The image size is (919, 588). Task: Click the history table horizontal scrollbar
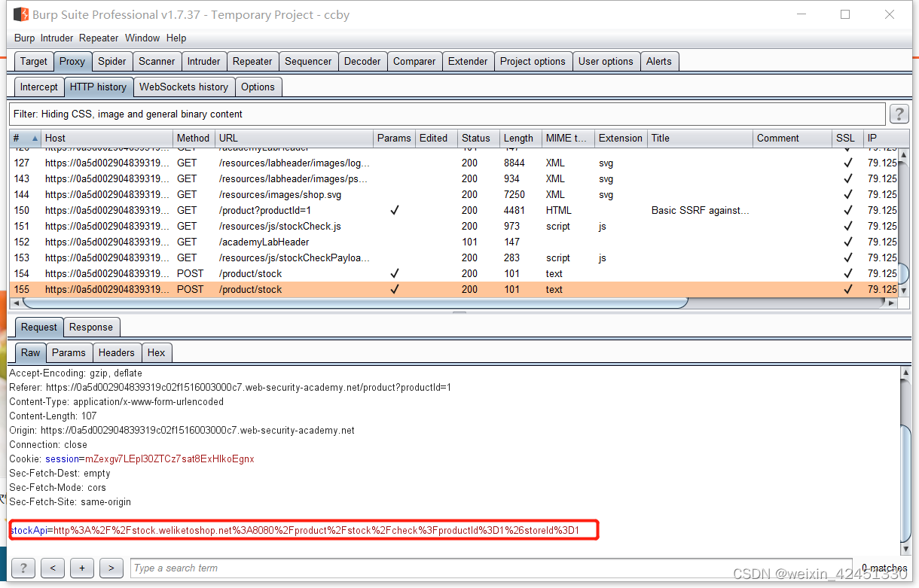point(356,303)
